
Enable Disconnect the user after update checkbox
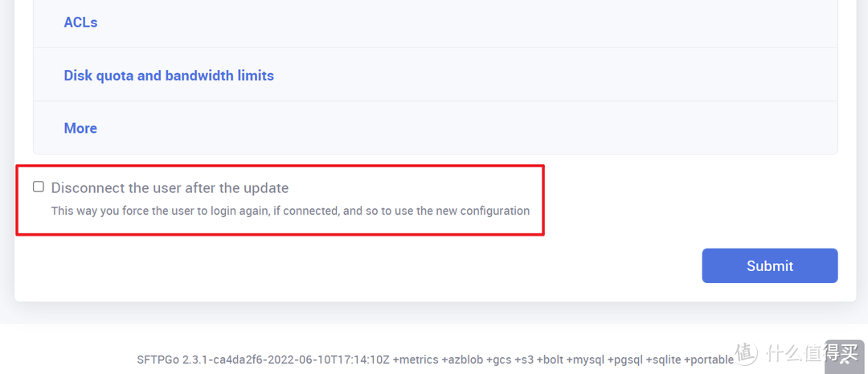[x=39, y=187]
